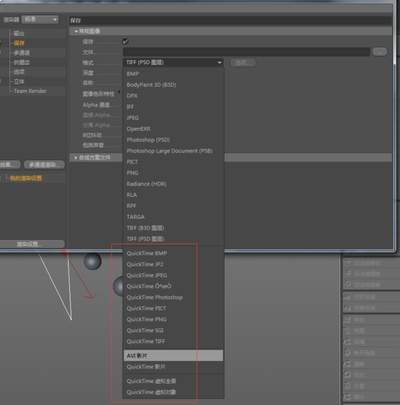Choose Photoshop Large Document (PSB) entry
Image resolution: width=400 pixels, height=405 pixels.
[169, 151]
